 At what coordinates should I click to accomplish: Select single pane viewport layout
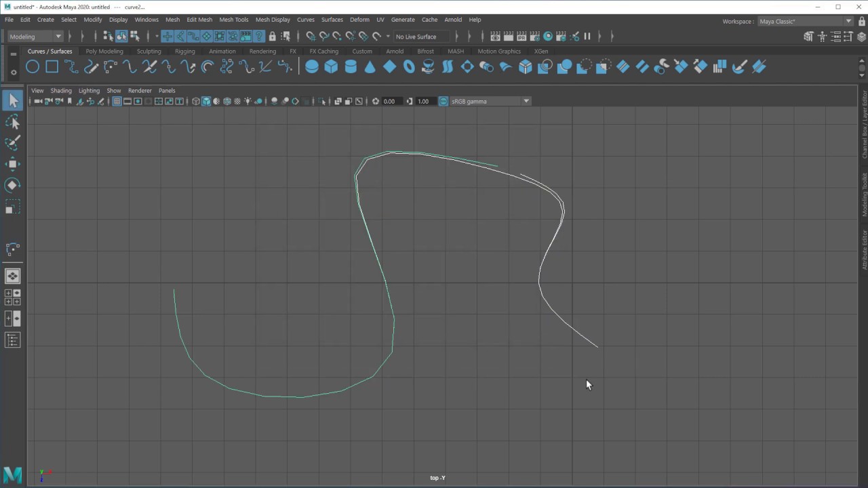(x=13, y=276)
